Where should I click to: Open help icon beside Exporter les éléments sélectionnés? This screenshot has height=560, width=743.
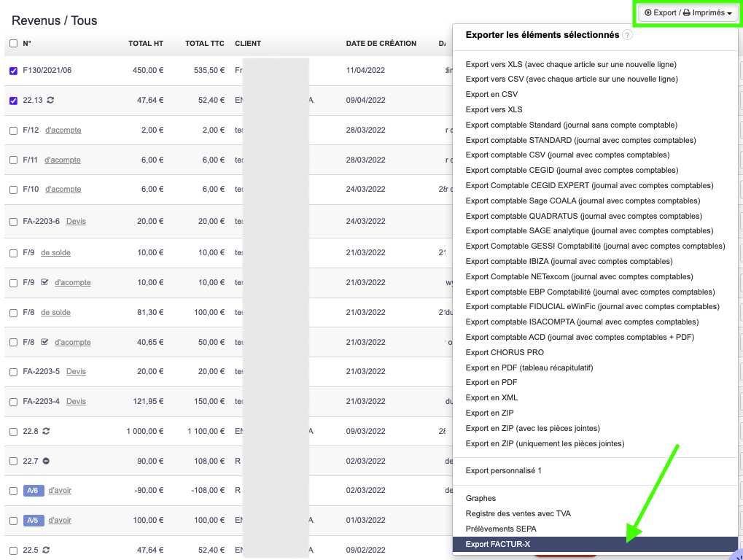pyautogui.click(x=628, y=35)
